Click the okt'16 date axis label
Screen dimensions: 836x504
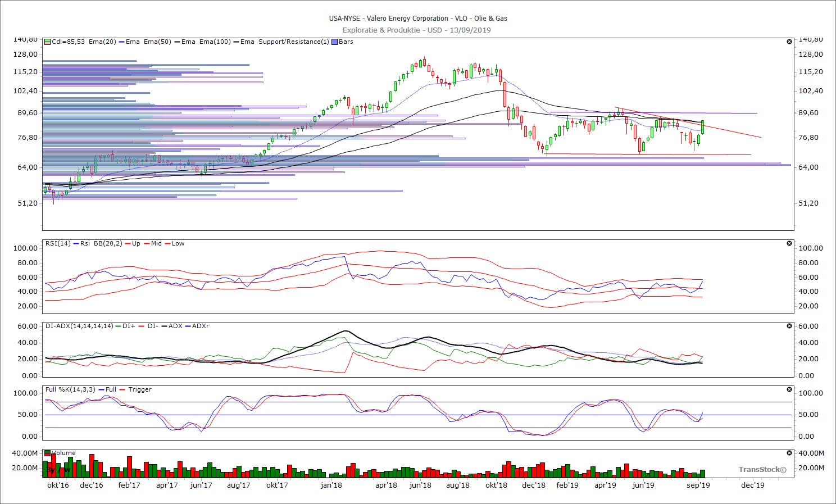pos(58,485)
